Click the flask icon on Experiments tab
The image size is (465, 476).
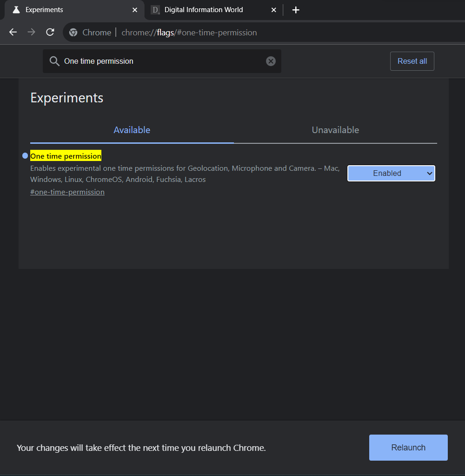pos(16,10)
